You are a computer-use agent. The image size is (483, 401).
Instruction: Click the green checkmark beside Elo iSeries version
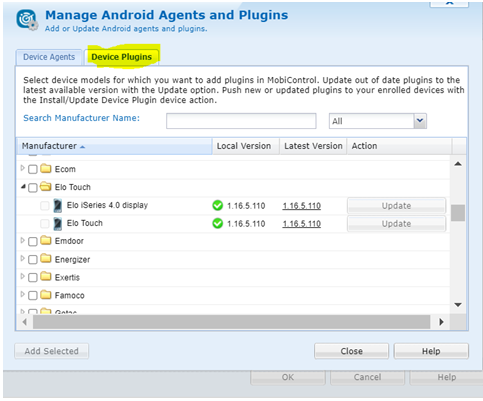(218, 206)
